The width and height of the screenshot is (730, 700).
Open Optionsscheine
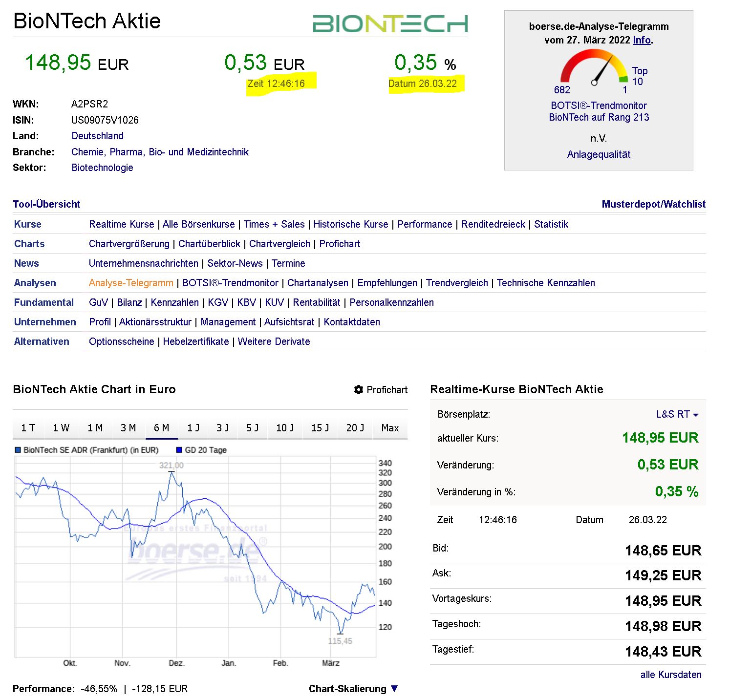coord(121,341)
